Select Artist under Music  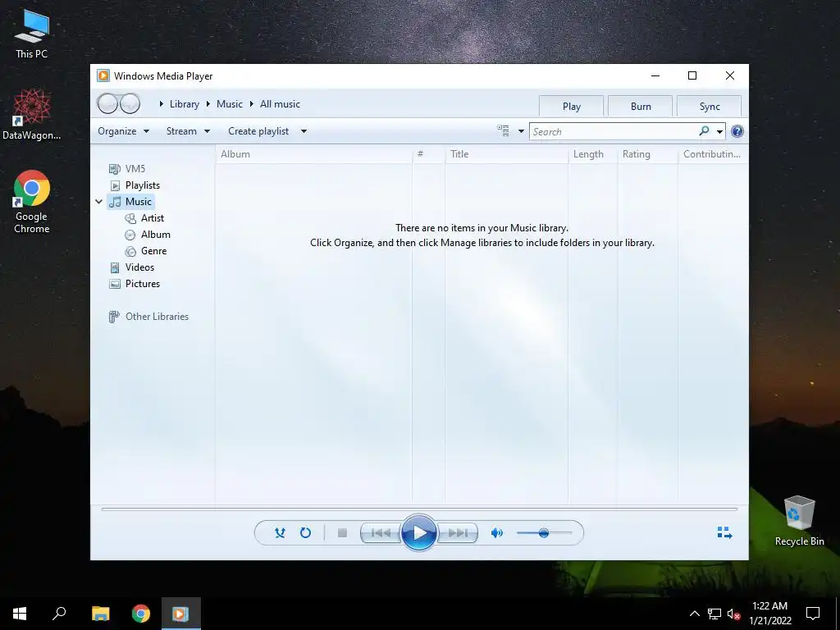[x=144, y=218]
